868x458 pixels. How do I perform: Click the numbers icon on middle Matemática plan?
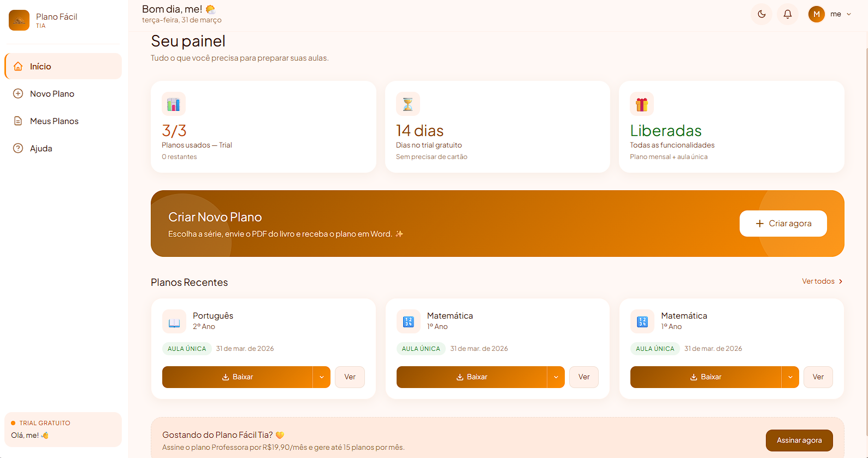point(409,322)
